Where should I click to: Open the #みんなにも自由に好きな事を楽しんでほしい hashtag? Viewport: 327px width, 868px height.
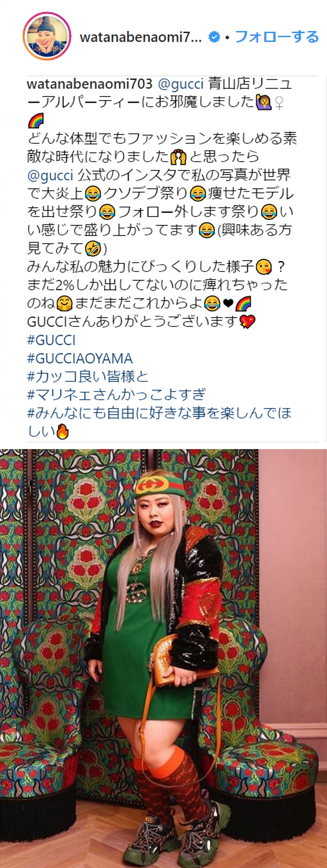coord(159,422)
